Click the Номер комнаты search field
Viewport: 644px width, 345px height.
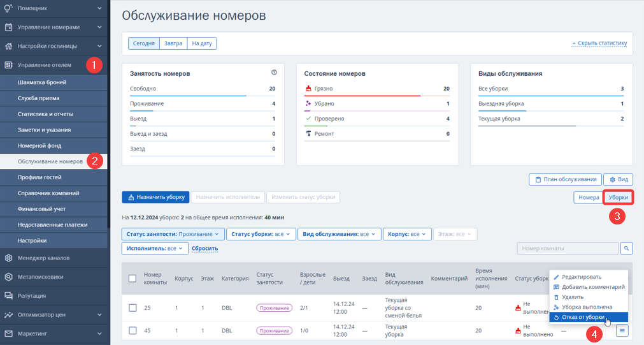[x=568, y=248]
